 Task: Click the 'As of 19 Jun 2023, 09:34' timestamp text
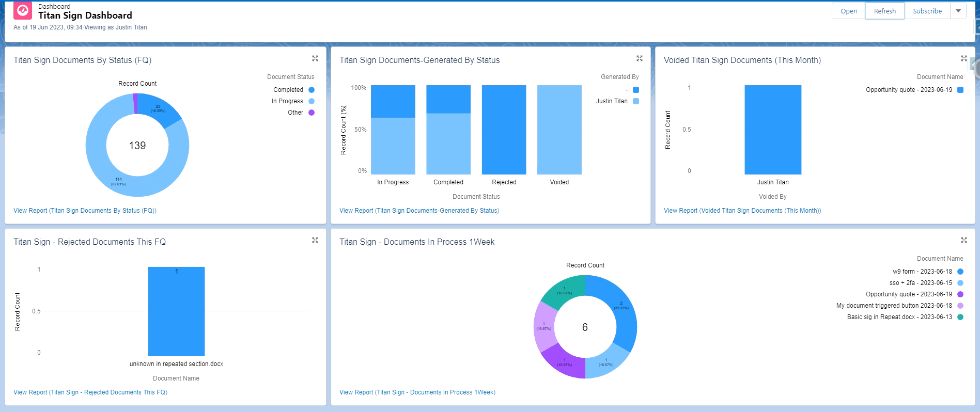(48, 27)
